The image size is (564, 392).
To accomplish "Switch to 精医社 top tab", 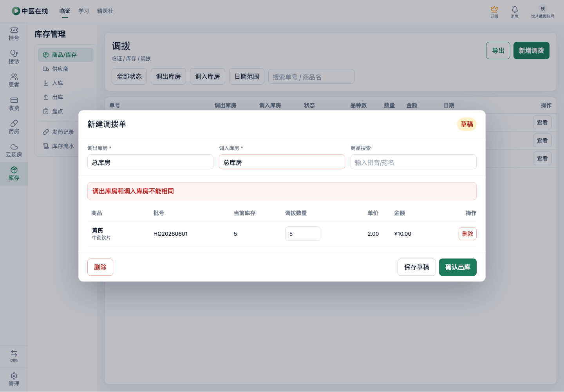I will 105,11.
